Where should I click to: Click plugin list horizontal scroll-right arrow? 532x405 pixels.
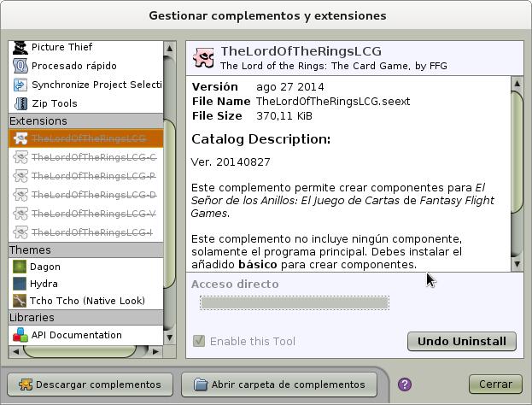pyautogui.click(x=155, y=352)
